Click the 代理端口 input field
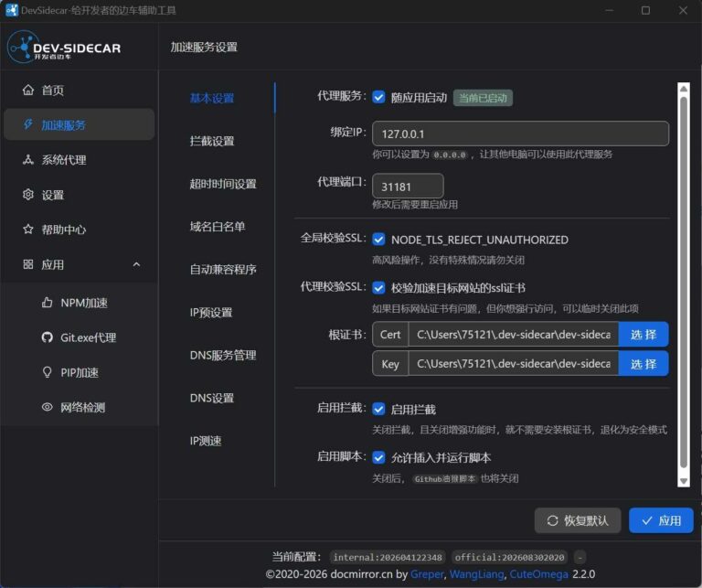This screenshot has width=702, height=588. (408, 186)
